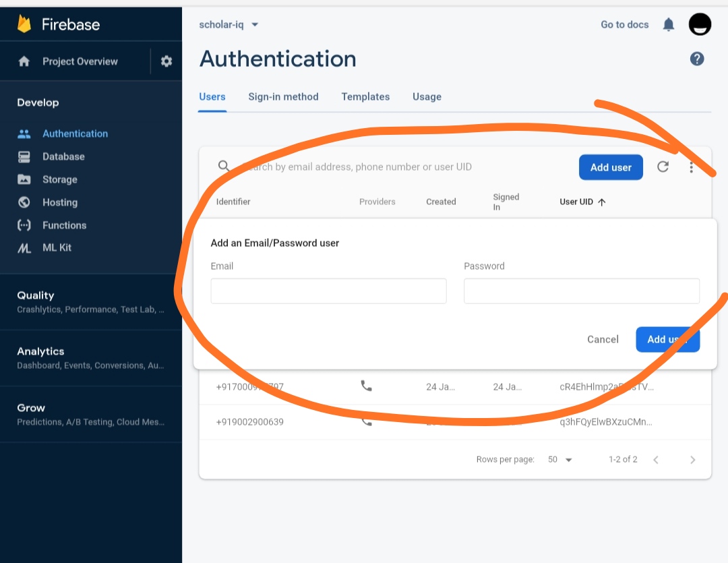Expand the Grow section

click(x=90, y=415)
